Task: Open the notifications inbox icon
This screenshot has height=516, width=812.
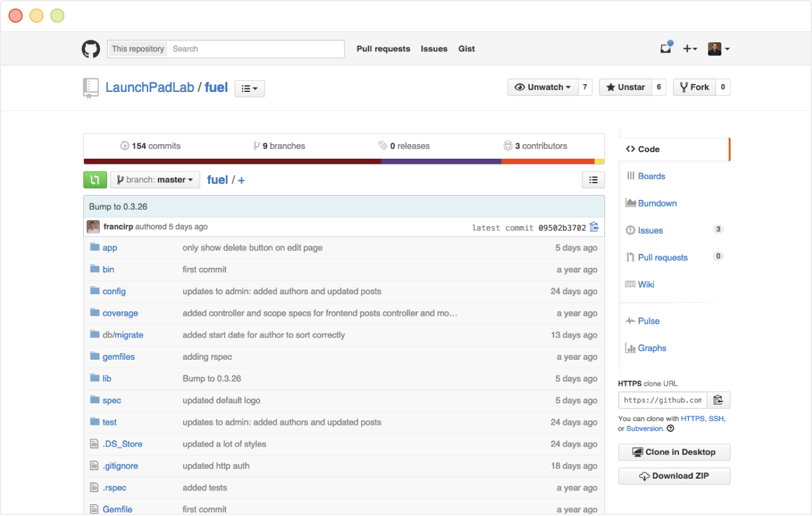Action: point(666,49)
